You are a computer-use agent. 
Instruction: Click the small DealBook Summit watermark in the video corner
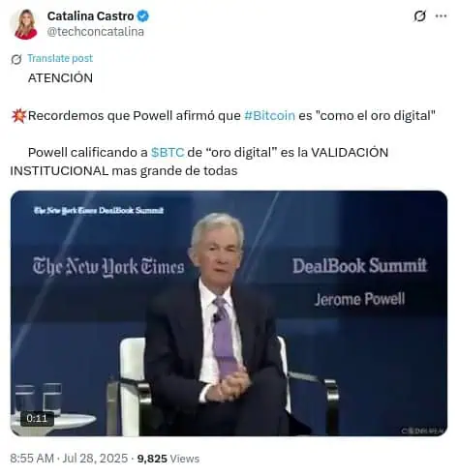point(99,210)
